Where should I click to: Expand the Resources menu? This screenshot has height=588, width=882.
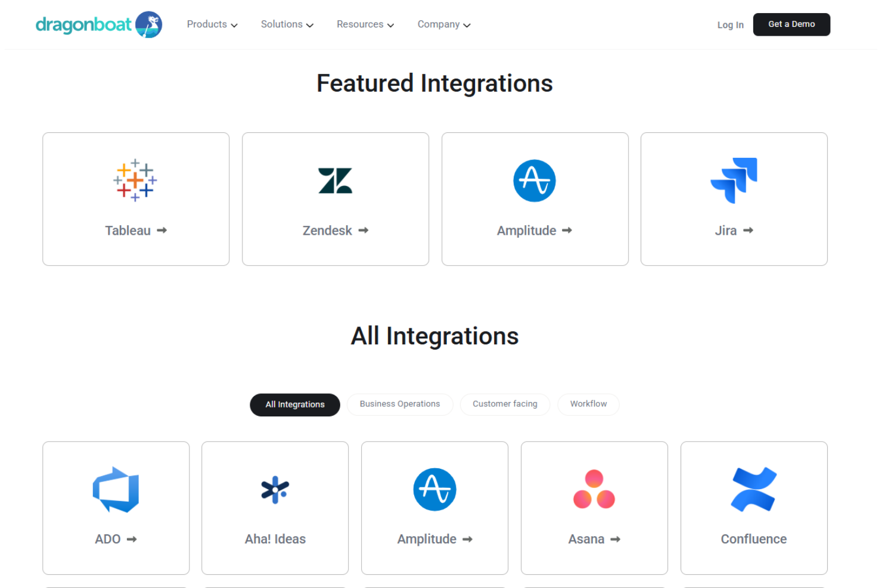click(x=365, y=24)
